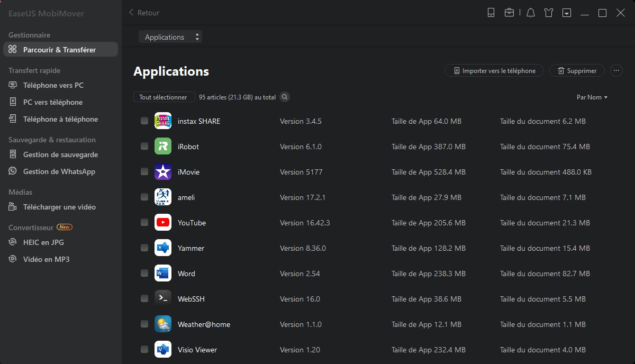Screen dimensions: 635x364
Task: Click the ameli app icon
Action: 163,197
